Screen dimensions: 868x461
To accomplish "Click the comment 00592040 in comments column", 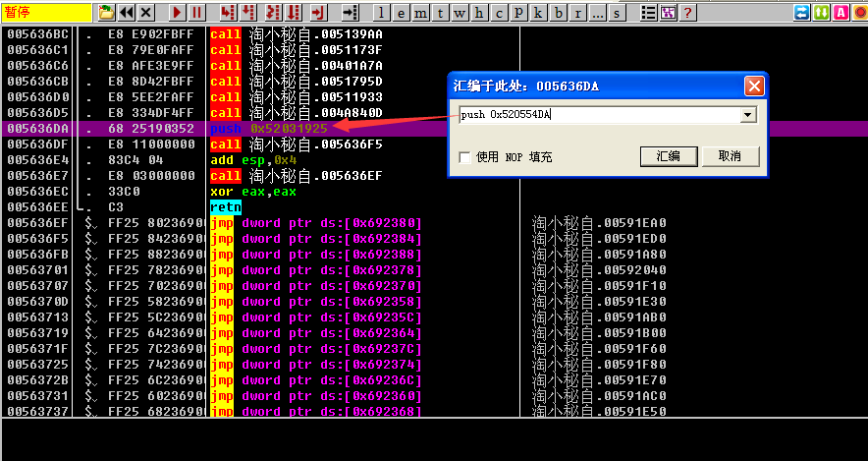I will click(x=599, y=270).
